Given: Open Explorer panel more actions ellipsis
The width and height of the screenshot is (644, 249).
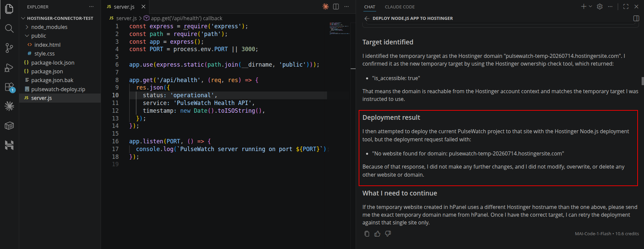Looking at the screenshot, I should coord(92,7).
